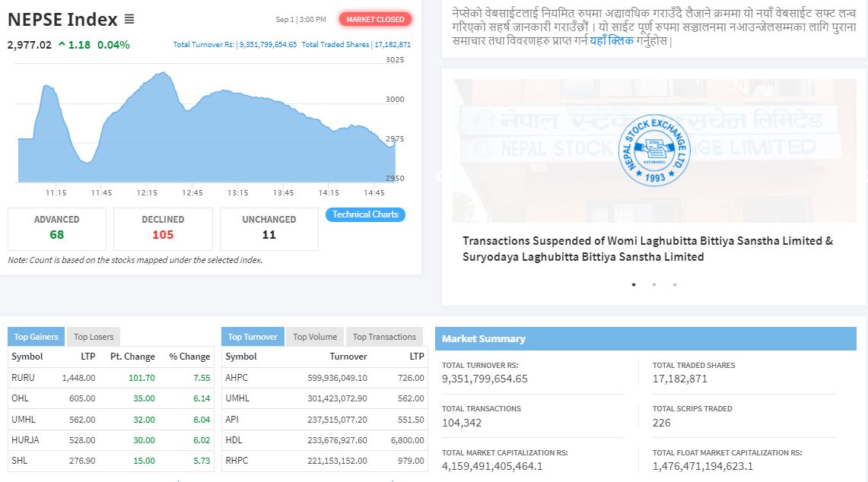Select the first carousel dot indicator

tap(634, 284)
